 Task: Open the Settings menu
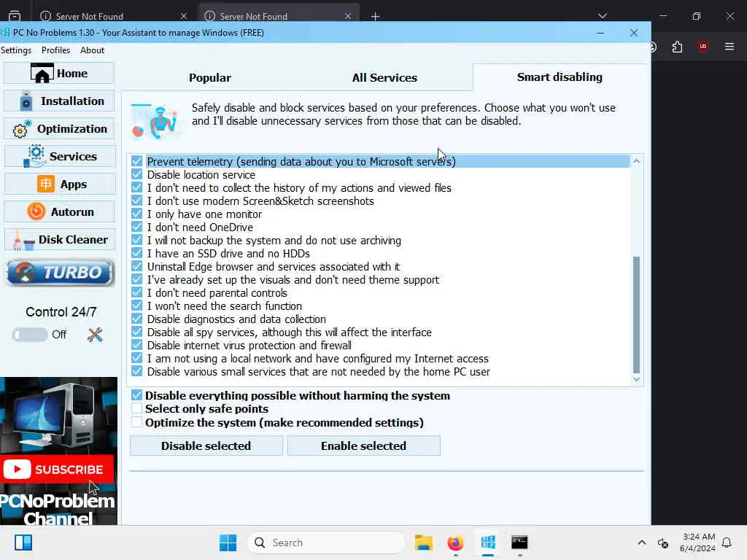[x=16, y=50]
